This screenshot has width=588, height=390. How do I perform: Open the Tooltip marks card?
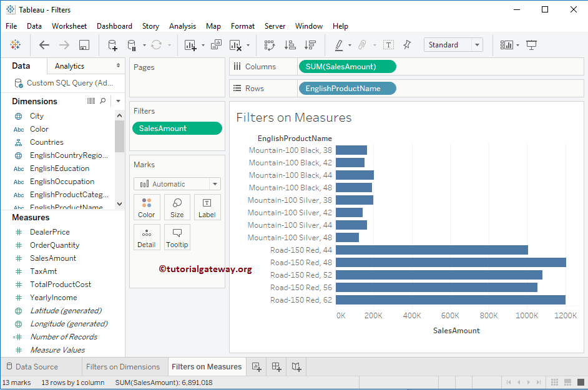click(x=177, y=237)
